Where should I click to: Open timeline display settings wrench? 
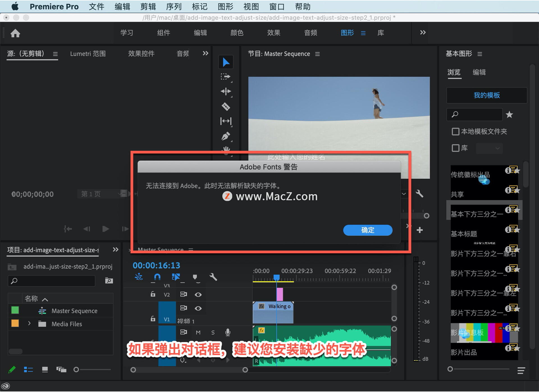[x=213, y=277]
